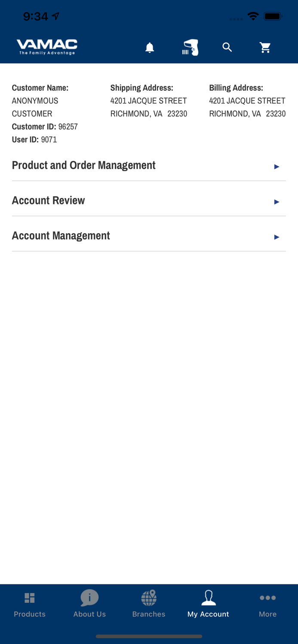Switch to the About Us tab

point(89,605)
